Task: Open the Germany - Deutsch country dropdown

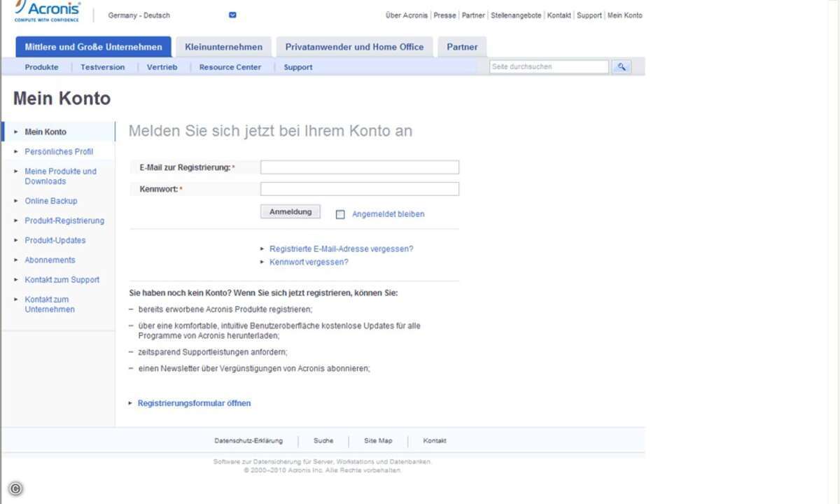Action: tap(233, 15)
